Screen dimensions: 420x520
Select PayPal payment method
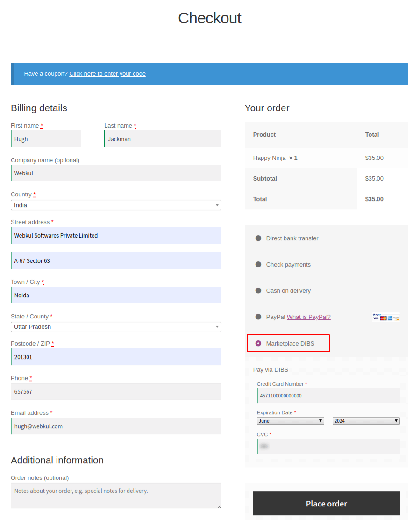pos(258,317)
